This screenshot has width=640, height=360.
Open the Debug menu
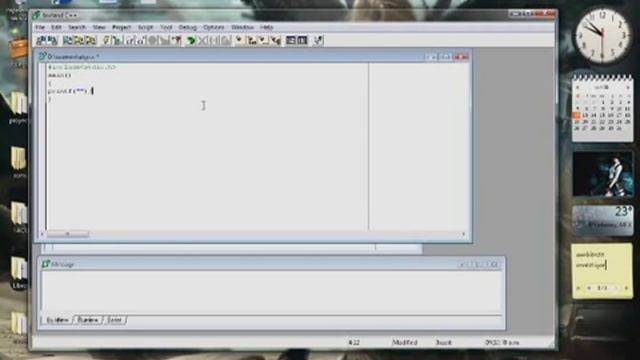click(188, 27)
